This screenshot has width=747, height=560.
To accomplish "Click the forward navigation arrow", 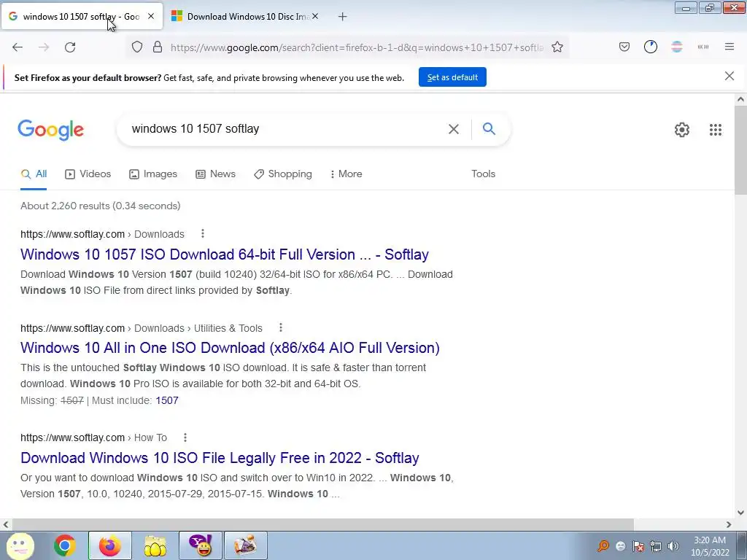I will click(x=44, y=47).
